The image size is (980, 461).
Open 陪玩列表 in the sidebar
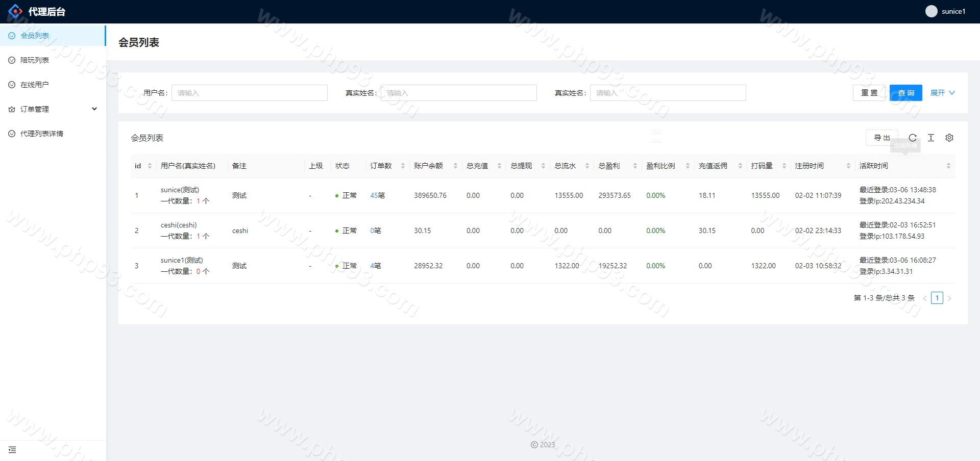(35, 60)
